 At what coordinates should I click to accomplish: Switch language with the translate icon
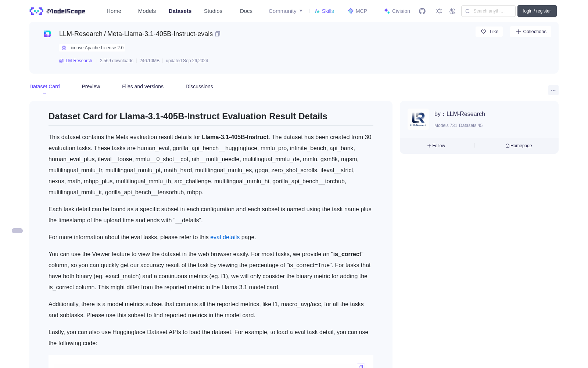point(452,11)
